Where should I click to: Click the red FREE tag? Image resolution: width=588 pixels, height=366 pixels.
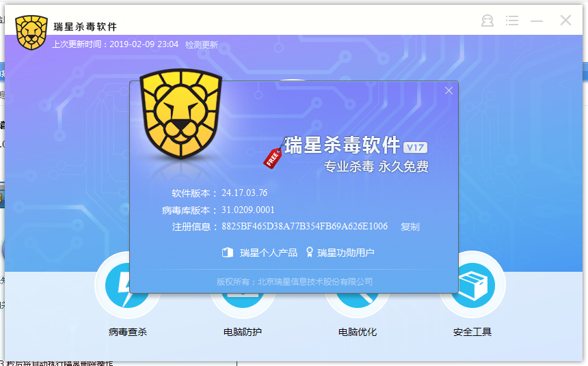tap(273, 158)
